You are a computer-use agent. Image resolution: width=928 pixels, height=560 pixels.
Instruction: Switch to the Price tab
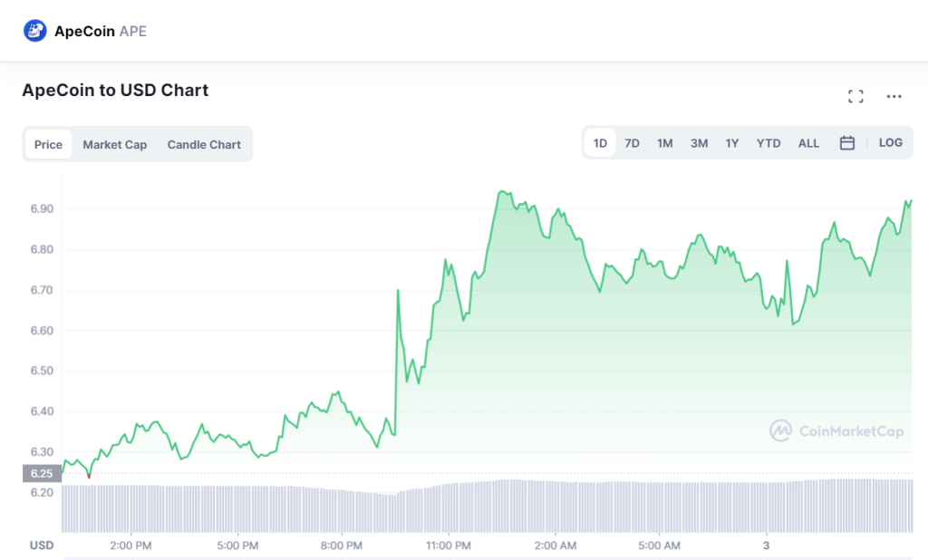(48, 144)
